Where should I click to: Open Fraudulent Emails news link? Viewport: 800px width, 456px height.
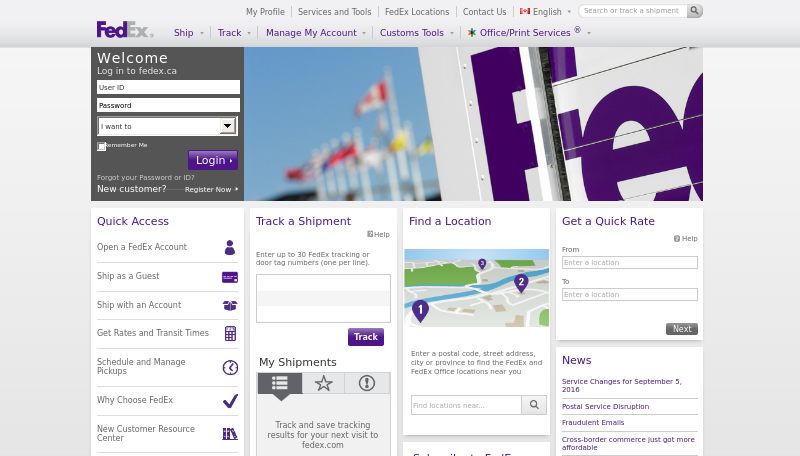click(x=593, y=422)
